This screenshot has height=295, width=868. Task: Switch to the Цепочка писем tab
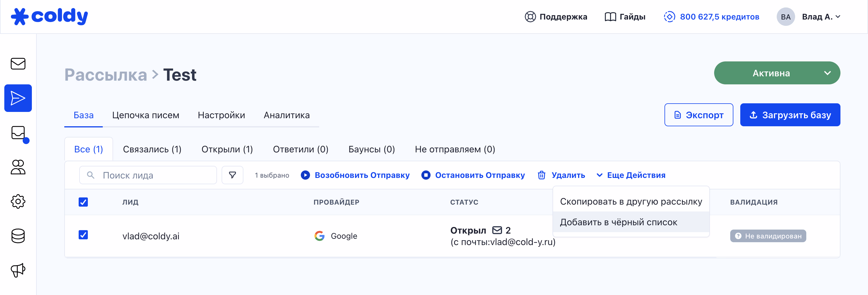tap(146, 115)
